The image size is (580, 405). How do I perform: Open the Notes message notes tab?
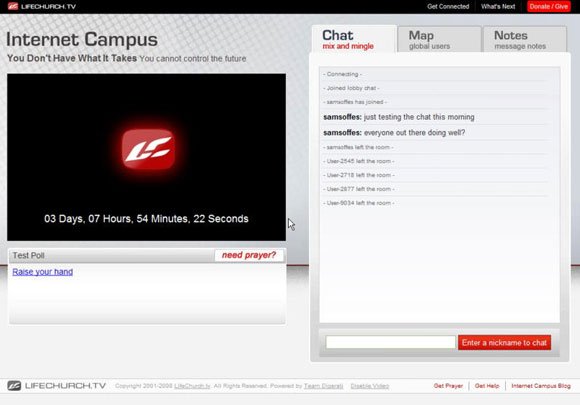(x=525, y=39)
